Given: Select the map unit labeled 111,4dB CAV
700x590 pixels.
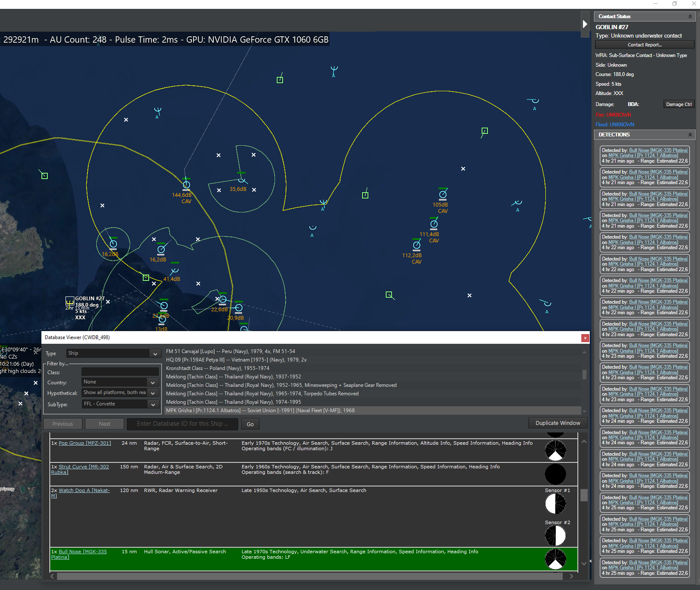Looking at the screenshot, I should pos(434,224).
